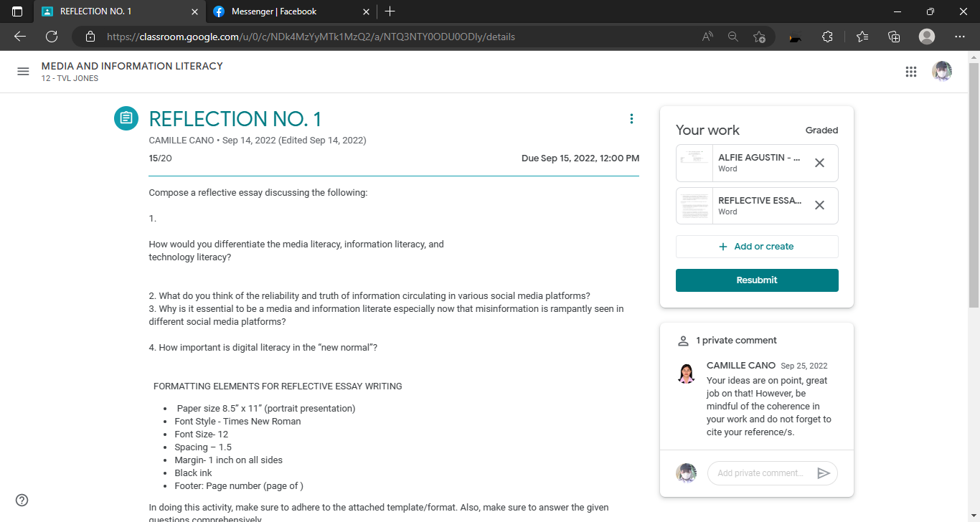View site information via the lock icon
This screenshot has height=522, width=980.
[x=90, y=37]
